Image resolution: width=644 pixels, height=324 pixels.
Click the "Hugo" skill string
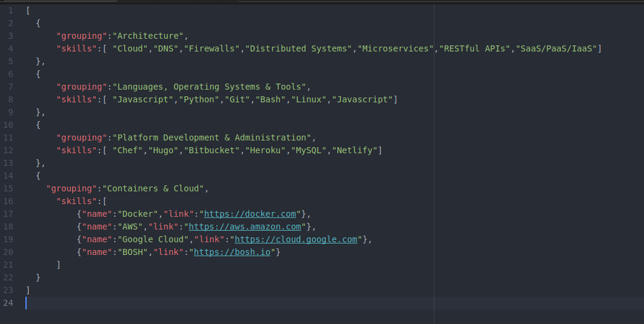tap(164, 151)
